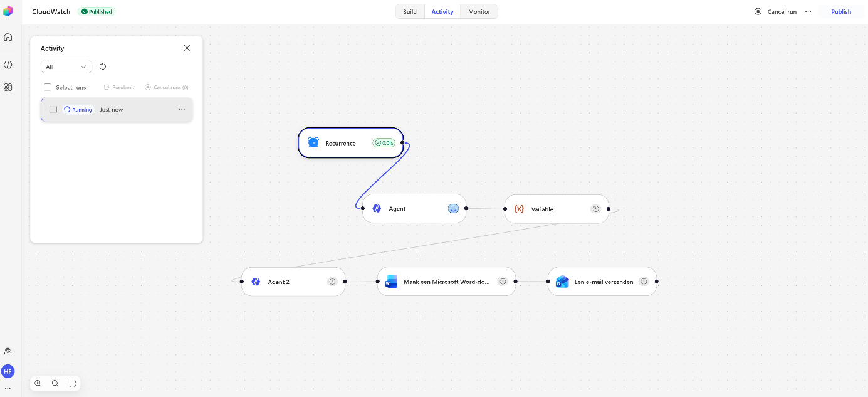Click the Publish button
The image size is (868, 397).
click(x=841, y=11)
